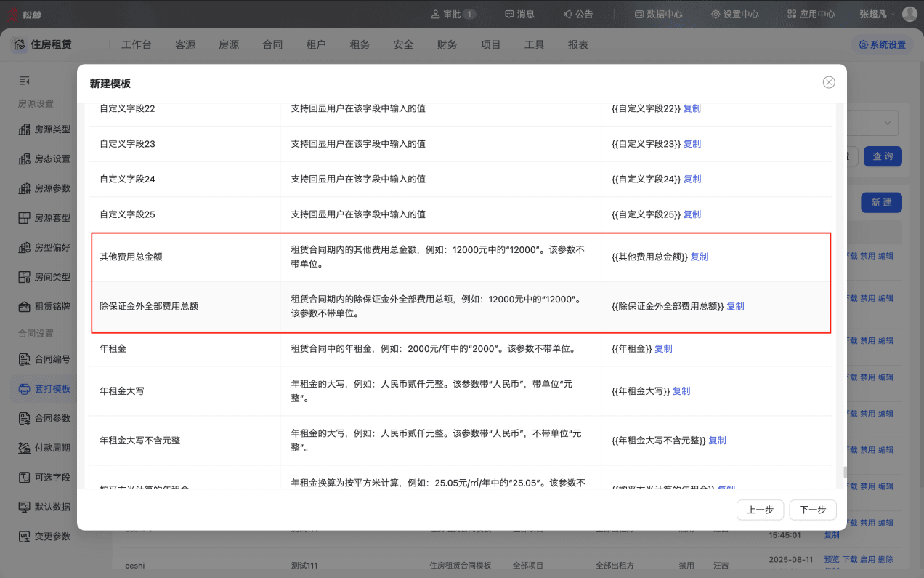Switch to 房源 tab

tap(229, 44)
